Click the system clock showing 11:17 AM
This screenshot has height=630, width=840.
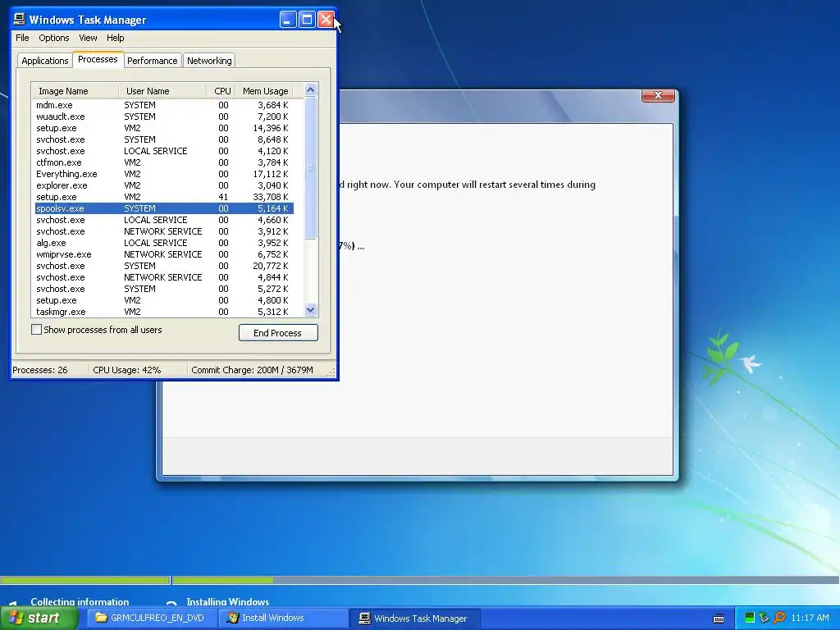810,618
